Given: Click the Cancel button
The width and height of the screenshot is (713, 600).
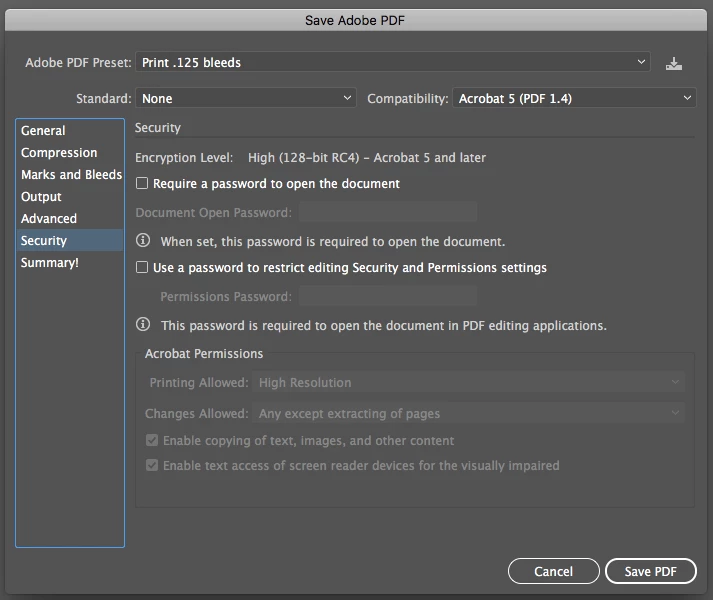Looking at the screenshot, I should 553,571.
